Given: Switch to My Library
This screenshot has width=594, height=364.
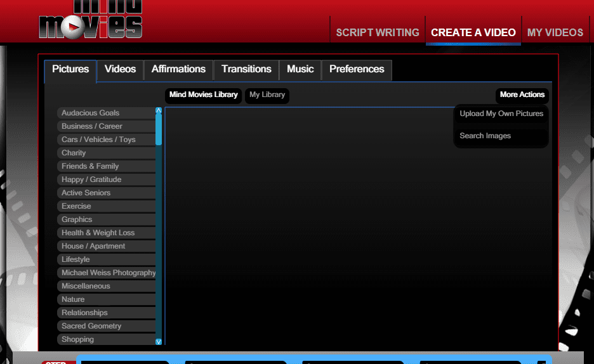Looking at the screenshot, I should click(x=267, y=95).
